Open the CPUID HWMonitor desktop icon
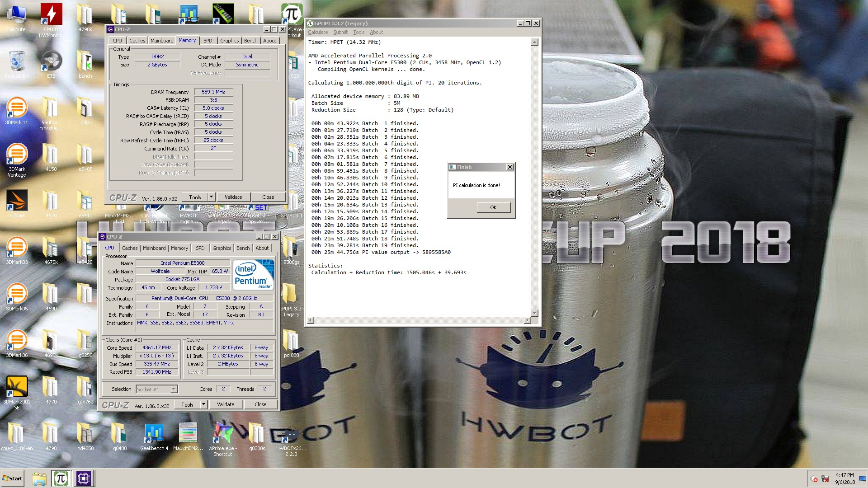The width and height of the screenshot is (868, 488). (x=51, y=19)
